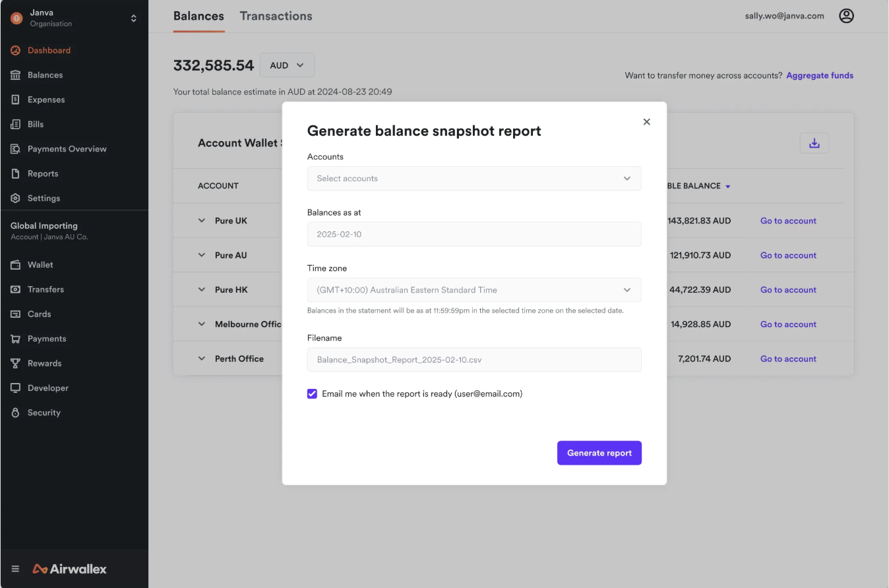Switch to the Transactions tab
This screenshot has height=588, width=889.
(276, 15)
